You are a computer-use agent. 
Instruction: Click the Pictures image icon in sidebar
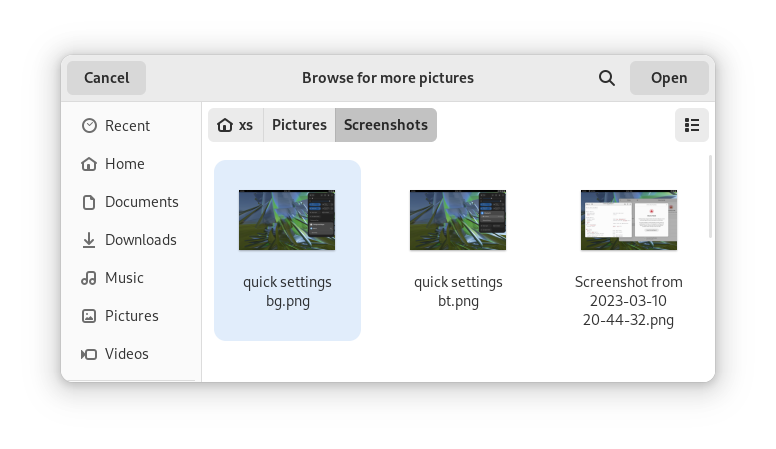[89, 316]
